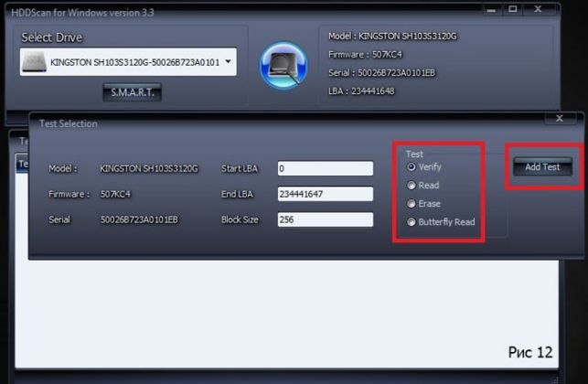This screenshot has width=588, height=384.
Task: Close the Test Selection dialog
Action: (x=560, y=119)
